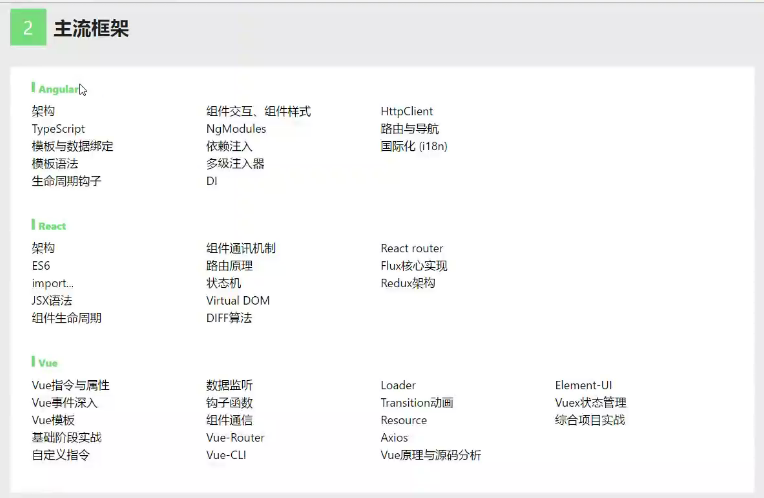This screenshot has width=764, height=498.
Task: Click Vue-Router item
Action: (x=235, y=438)
